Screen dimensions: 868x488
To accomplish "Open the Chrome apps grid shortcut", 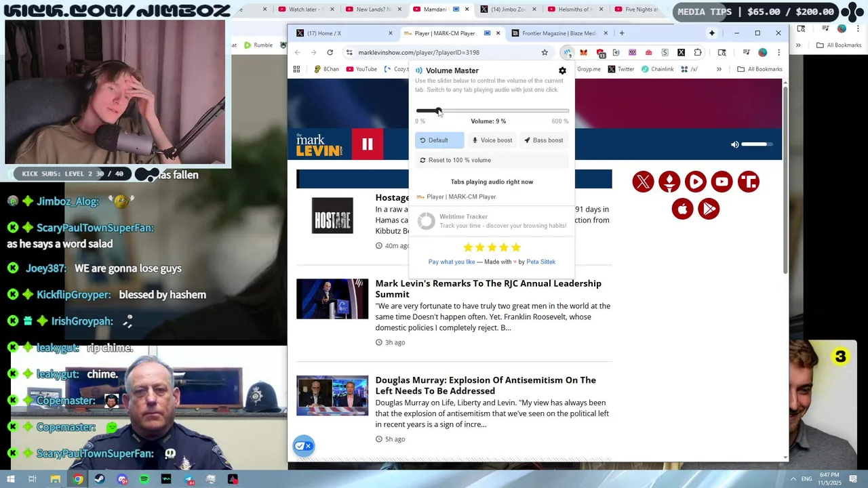I will (296, 69).
